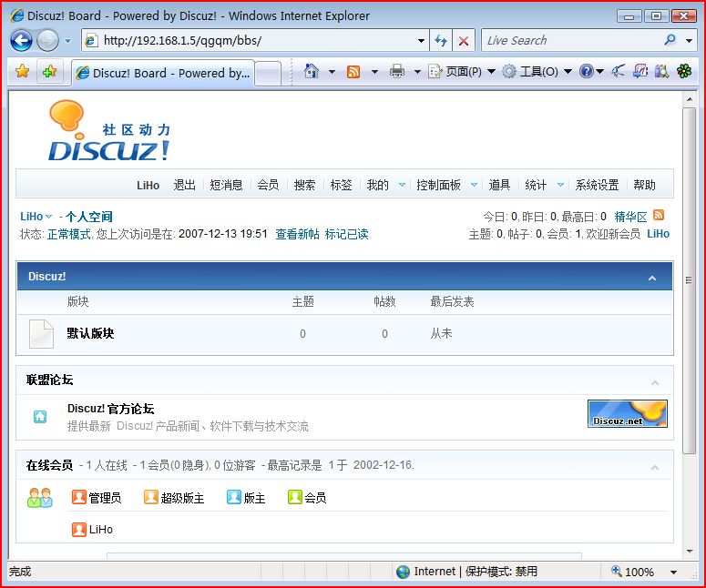Screen dimensions: 706x588
Task: Open the Live Search options dropdown
Action: pyautogui.click(x=689, y=40)
